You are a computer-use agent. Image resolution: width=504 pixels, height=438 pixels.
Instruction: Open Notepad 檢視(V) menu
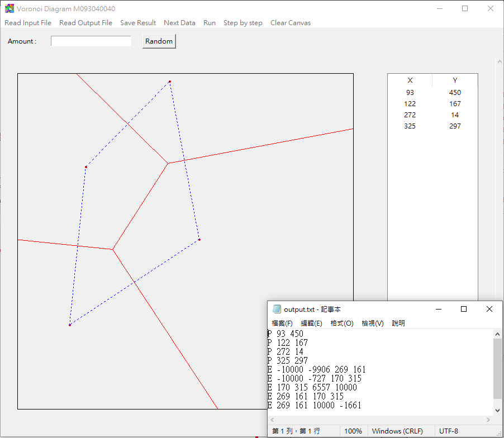coord(373,323)
